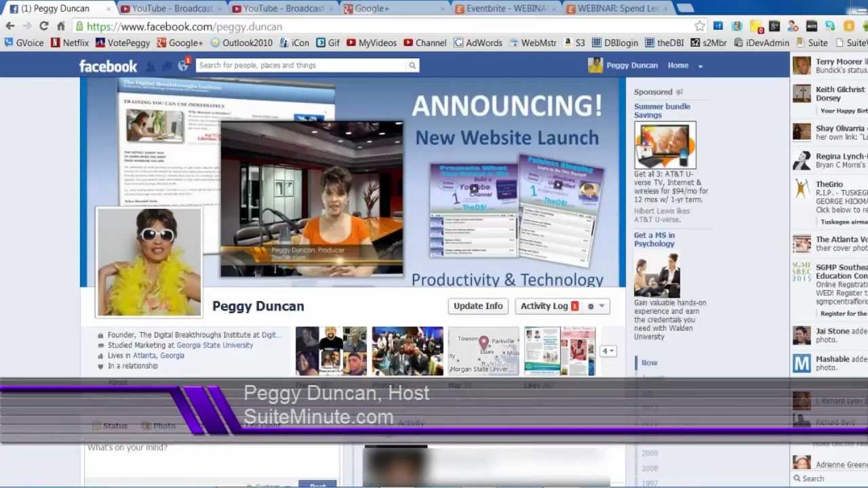Open the Likes thumbnail

pos(559,351)
